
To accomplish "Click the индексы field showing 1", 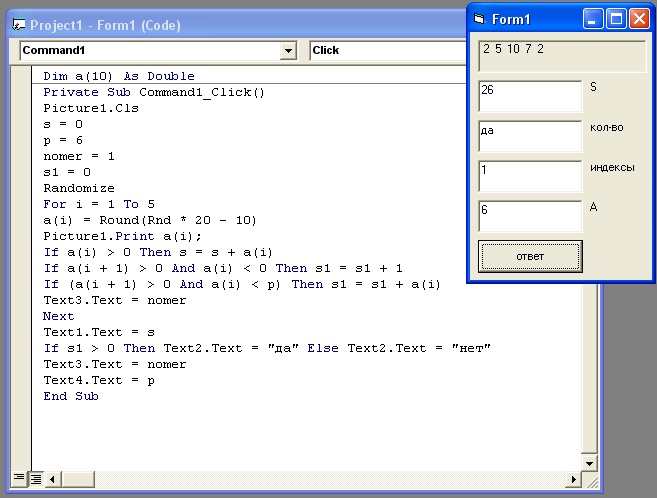I will 530,176.
